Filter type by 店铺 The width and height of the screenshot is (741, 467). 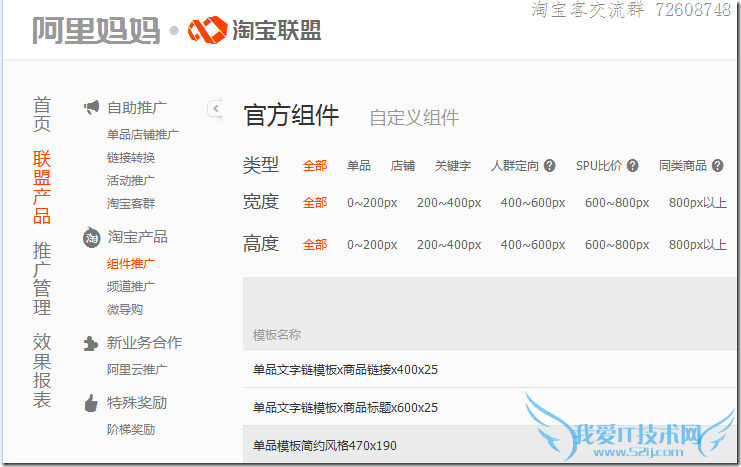[x=403, y=166]
